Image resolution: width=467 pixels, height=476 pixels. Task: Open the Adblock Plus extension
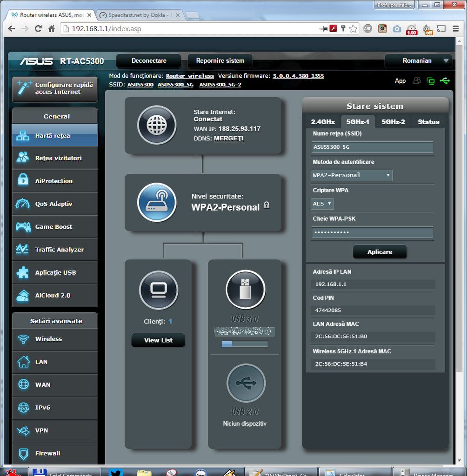point(367,28)
